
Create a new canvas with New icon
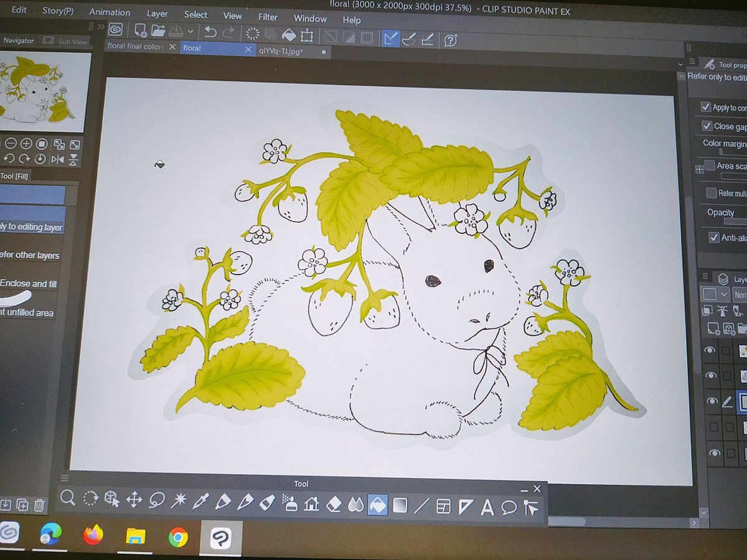coord(140,30)
